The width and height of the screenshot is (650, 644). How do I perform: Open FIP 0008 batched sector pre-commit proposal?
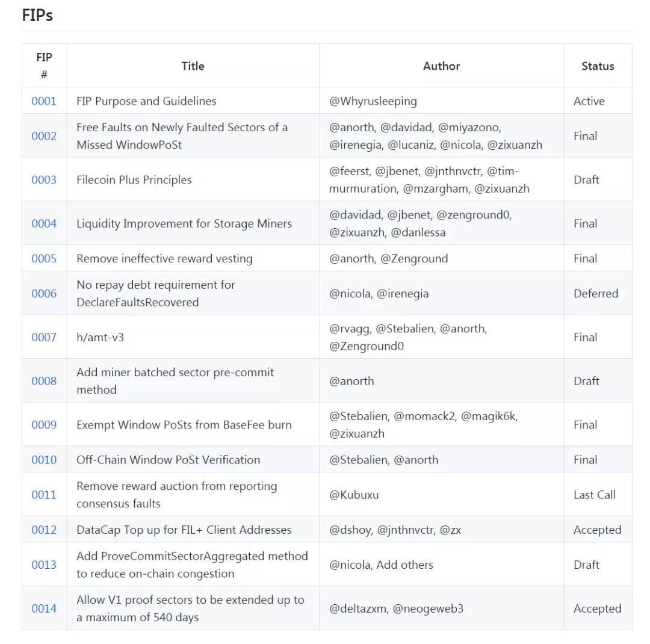[44, 380]
